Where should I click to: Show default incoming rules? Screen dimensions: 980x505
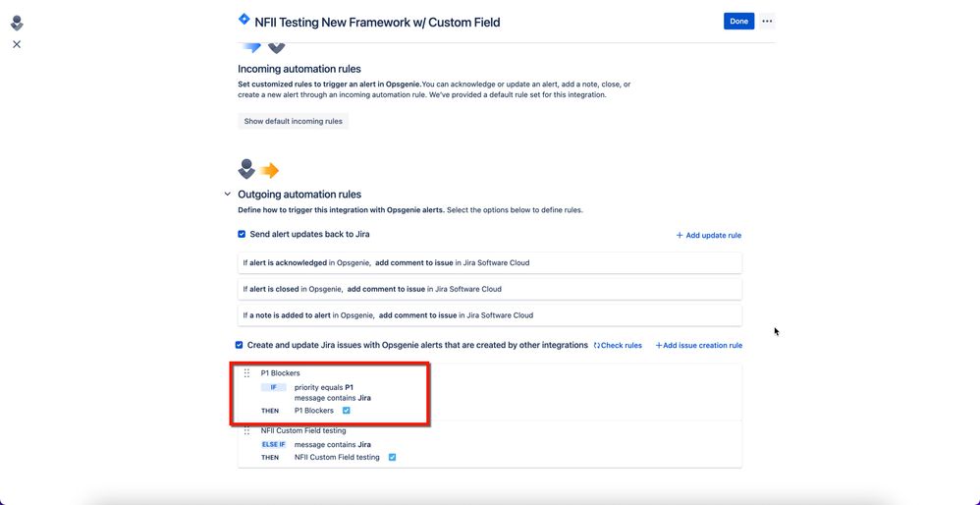click(294, 121)
